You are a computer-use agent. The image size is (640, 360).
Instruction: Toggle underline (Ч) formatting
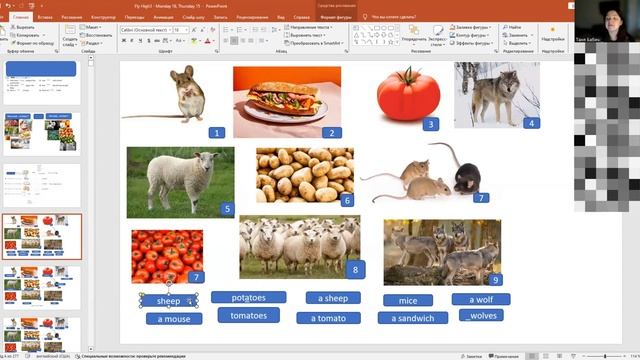pyautogui.click(x=140, y=41)
